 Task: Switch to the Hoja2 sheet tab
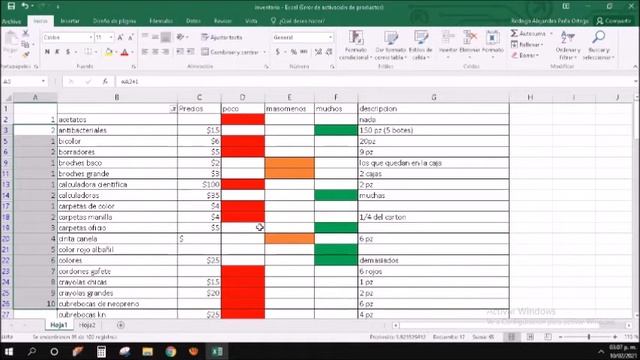tap(87, 325)
